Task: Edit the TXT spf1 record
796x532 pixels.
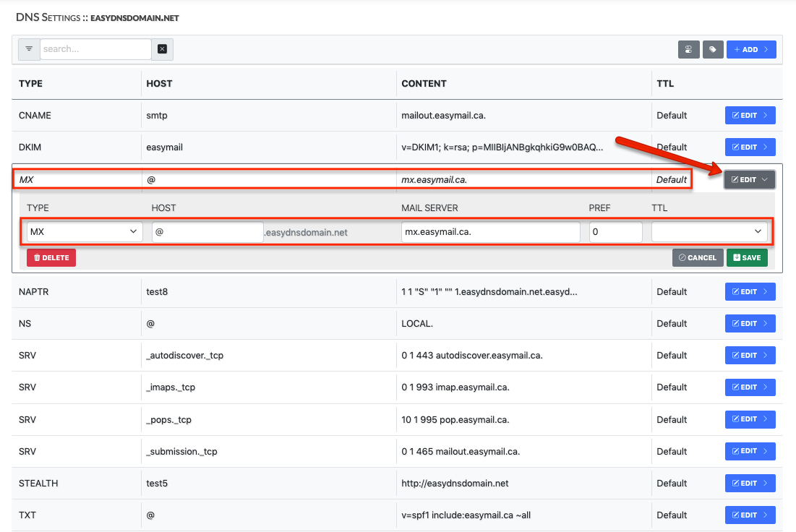Action: pyautogui.click(x=750, y=515)
